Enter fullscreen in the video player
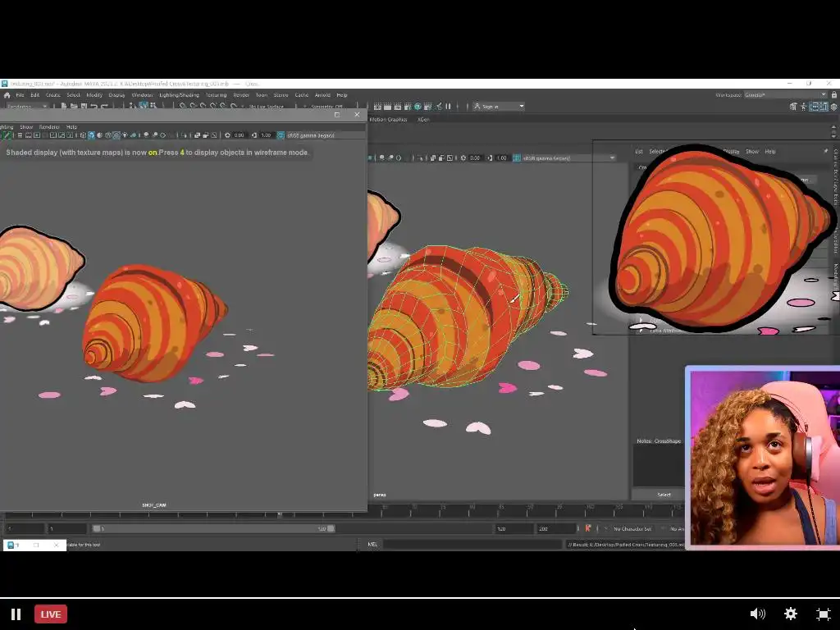Screen dimensions: 840x630 pyautogui.click(x=824, y=614)
